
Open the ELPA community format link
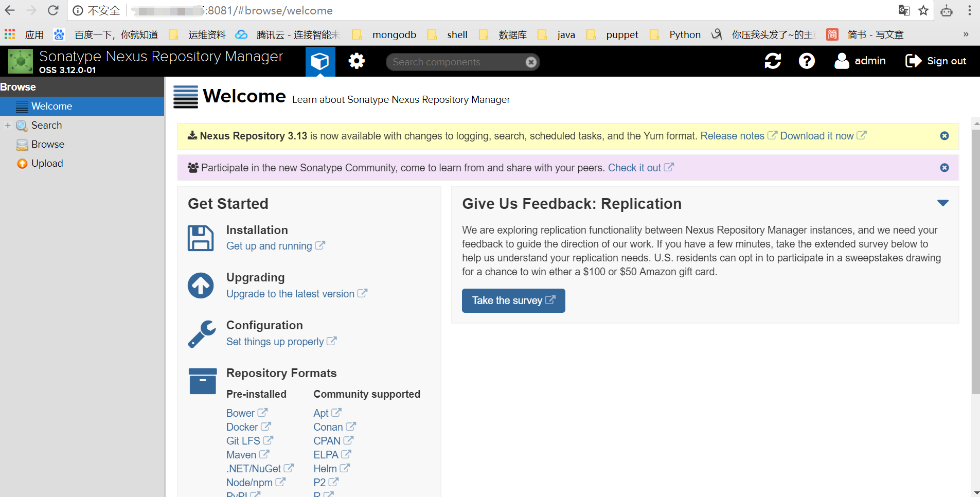(332, 455)
